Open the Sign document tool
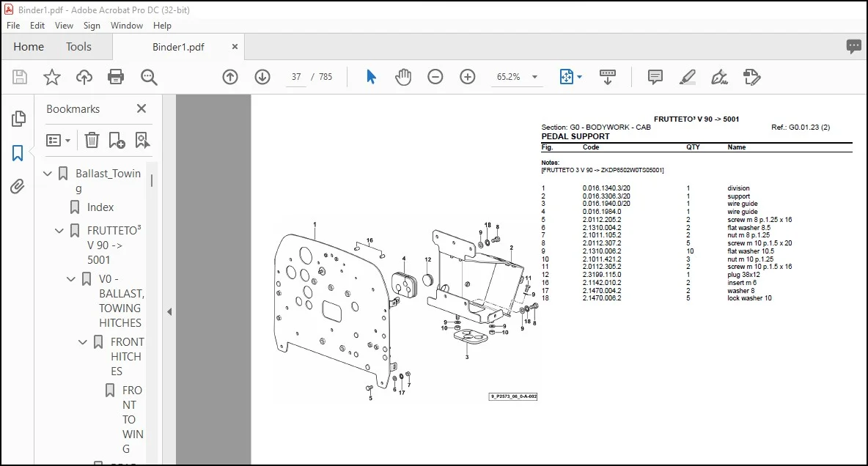 click(x=719, y=77)
